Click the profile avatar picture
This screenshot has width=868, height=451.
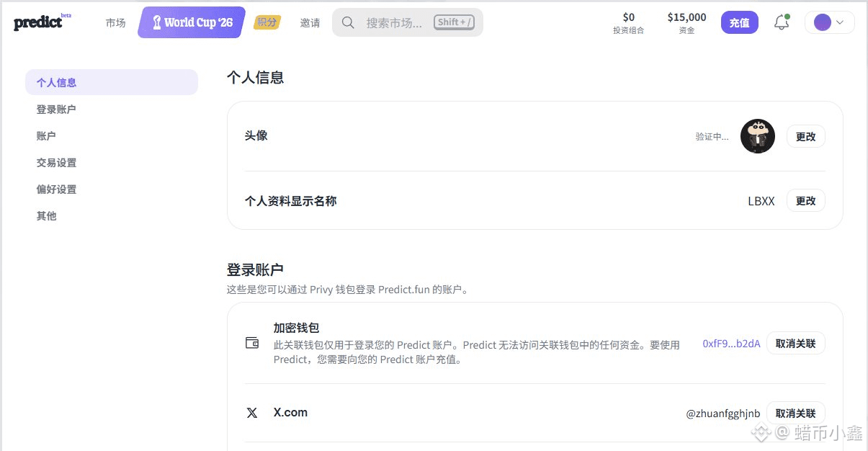pos(758,136)
